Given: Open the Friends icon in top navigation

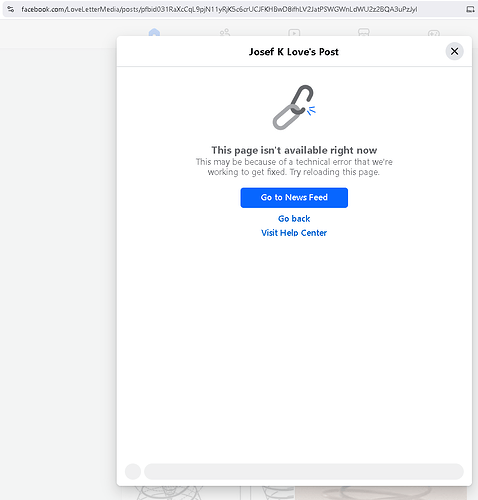Looking at the screenshot, I should [225, 33].
